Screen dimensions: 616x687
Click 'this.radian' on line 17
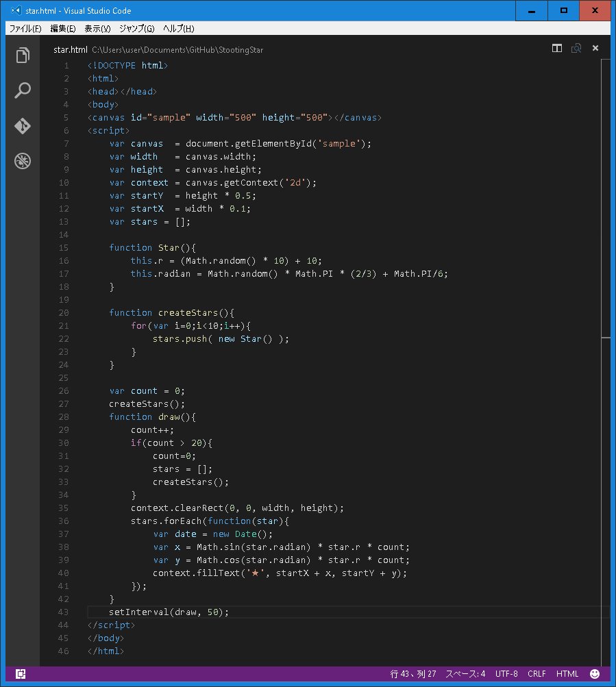click(x=160, y=274)
